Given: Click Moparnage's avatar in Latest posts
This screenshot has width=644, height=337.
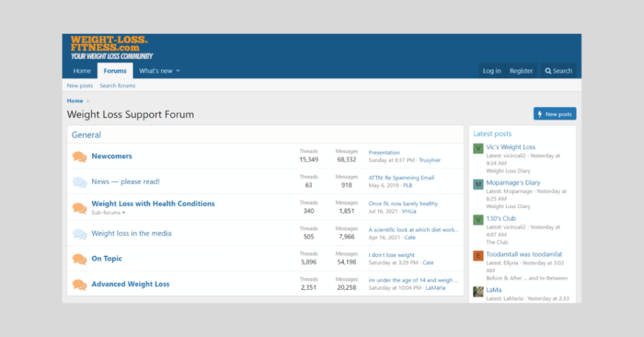Looking at the screenshot, I should tap(479, 184).
